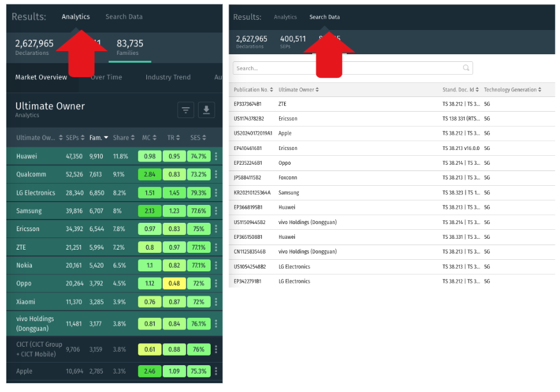The image size is (560, 392).
Task: Sort search data by Ultimate Owner column
Action: (x=299, y=89)
